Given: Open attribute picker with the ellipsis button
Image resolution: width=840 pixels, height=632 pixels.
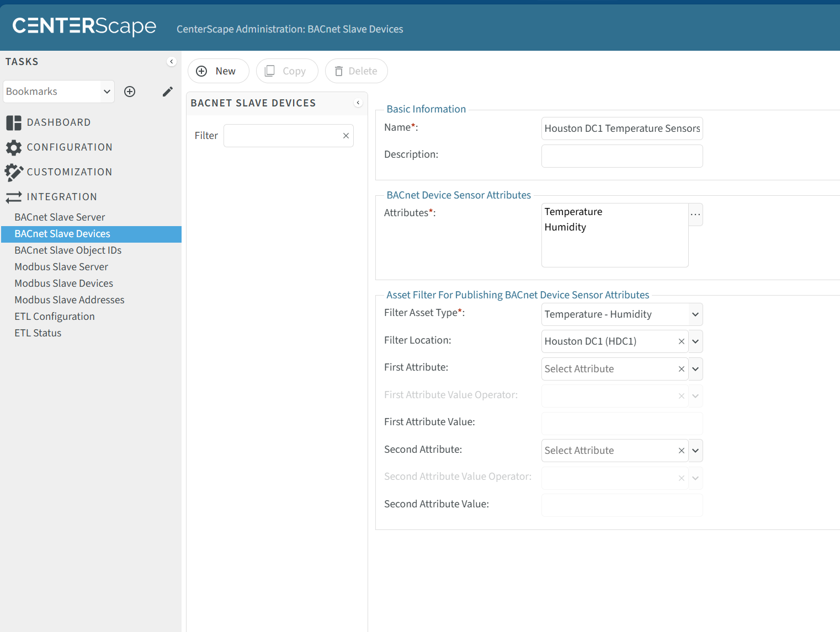Looking at the screenshot, I should tap(695, 215).
